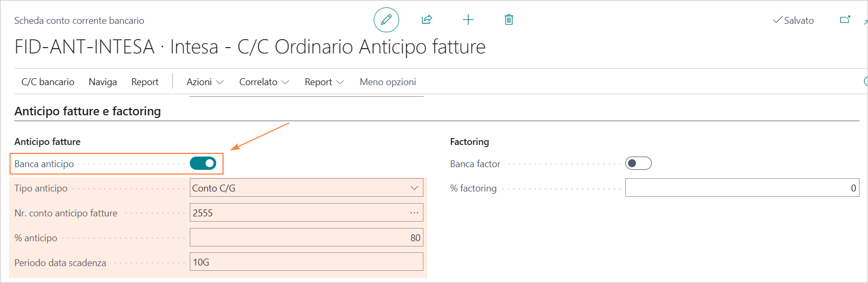The width and height of the screenshot is (868, 283).
Task: Click the Banca factor label
Action: (475, 164)
